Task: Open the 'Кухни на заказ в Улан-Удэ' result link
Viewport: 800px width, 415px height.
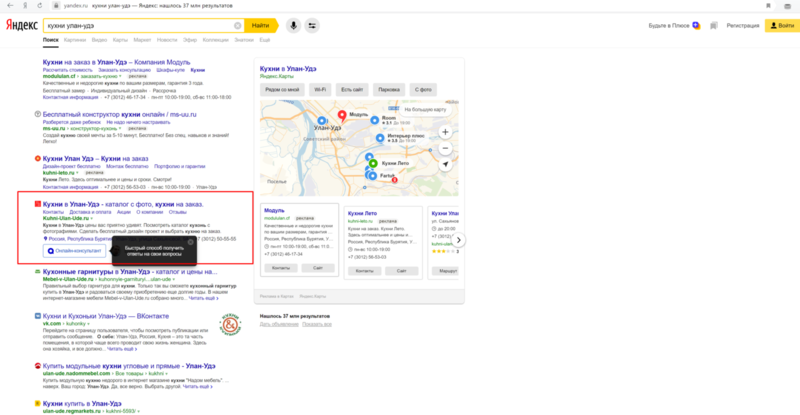Action: click(x=90, y=61)
